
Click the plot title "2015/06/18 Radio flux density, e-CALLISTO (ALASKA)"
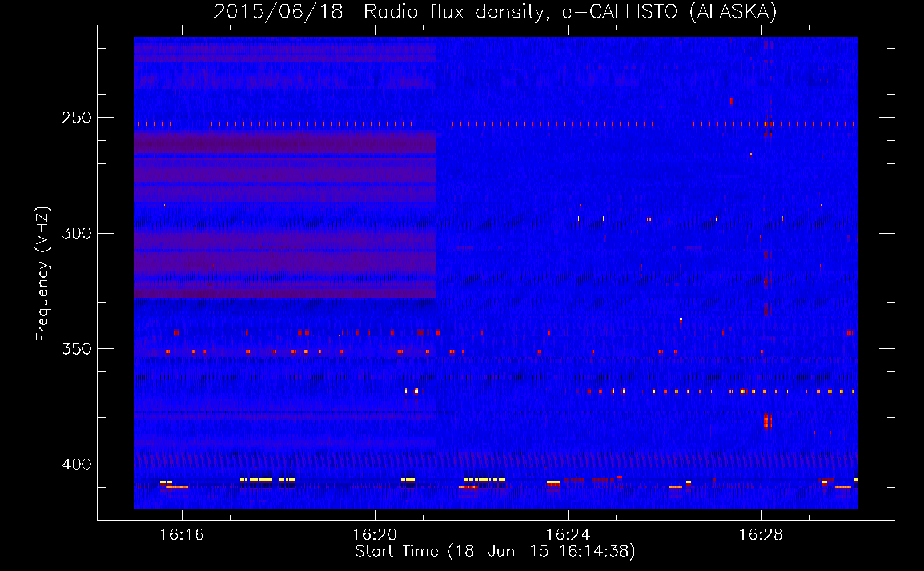(495, 11)
